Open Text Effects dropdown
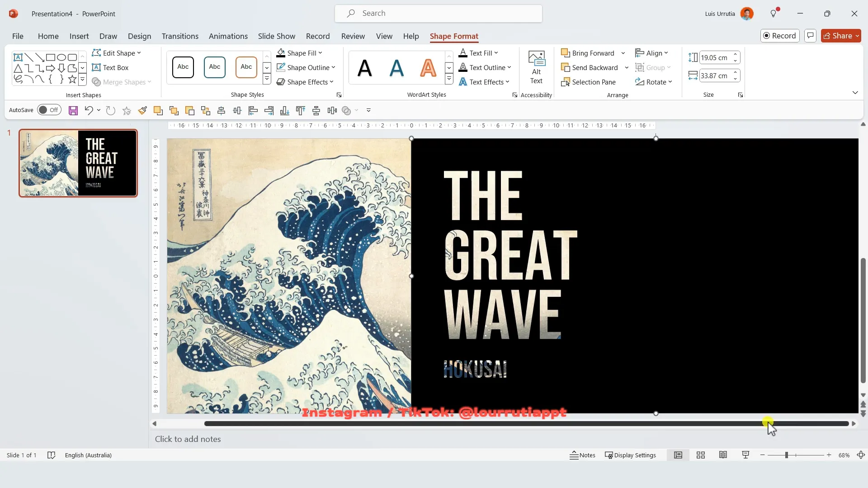 pos(484,82)
